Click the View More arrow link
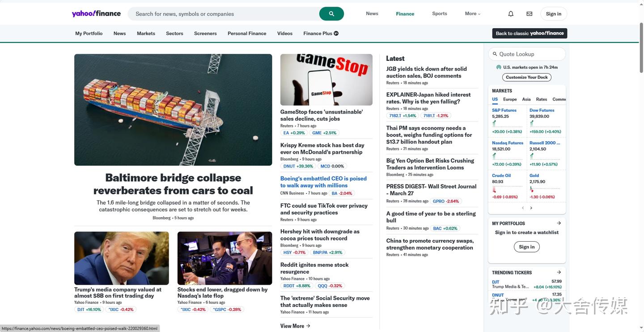Image resolution: width=644 pixels, height=332 pixels. click(295, 326)
